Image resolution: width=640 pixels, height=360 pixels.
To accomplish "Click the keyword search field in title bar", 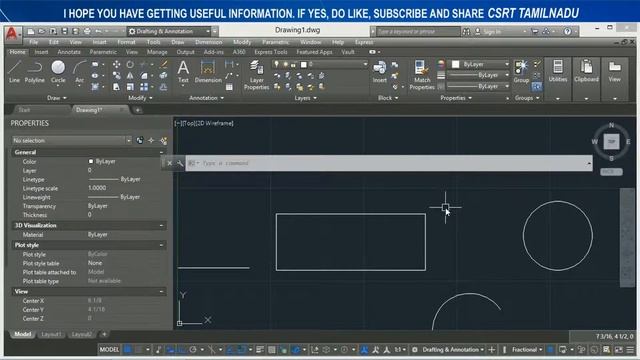I will coord(418,31).
